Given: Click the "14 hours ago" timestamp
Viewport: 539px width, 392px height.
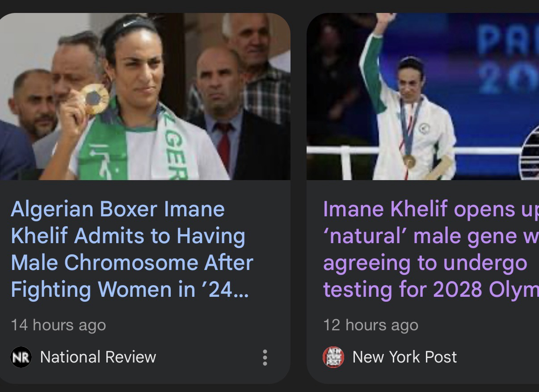Looking at the screenshot, I should [x=58, y=325].
